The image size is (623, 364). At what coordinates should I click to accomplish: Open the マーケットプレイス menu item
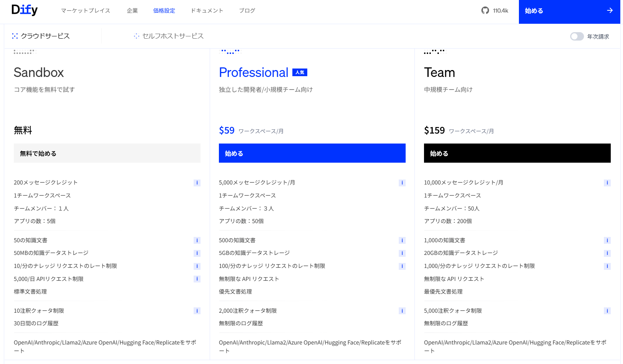click(86, 11)
